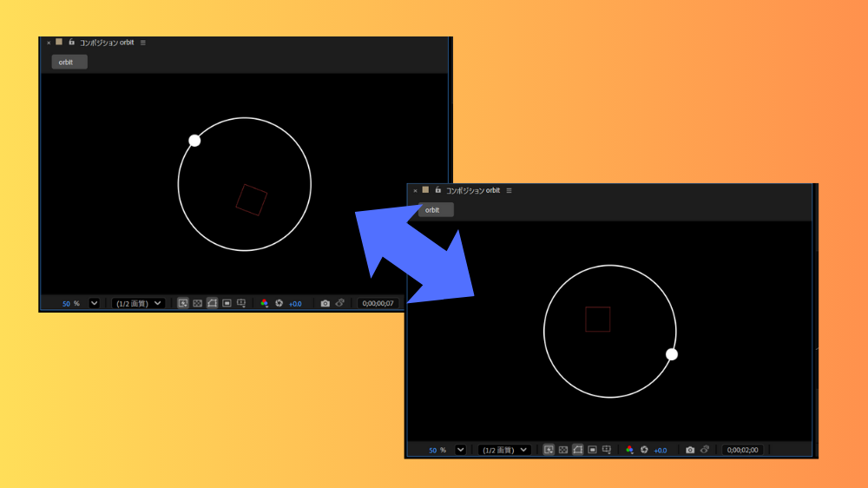Screen dimensions: 868x488
Task: Reset exposure icon in the lower composition panel
Action: click(x=644, y=450)
